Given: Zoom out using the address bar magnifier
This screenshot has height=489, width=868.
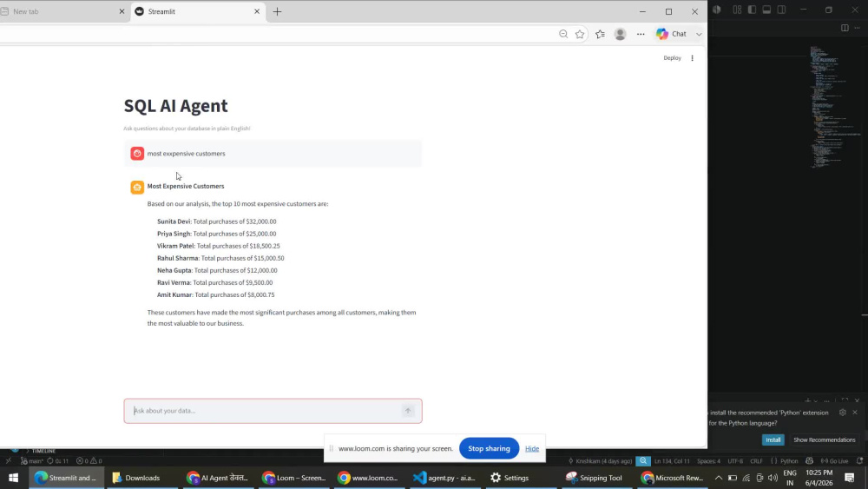Looking at the screenshot, I should tap(563, 34).
